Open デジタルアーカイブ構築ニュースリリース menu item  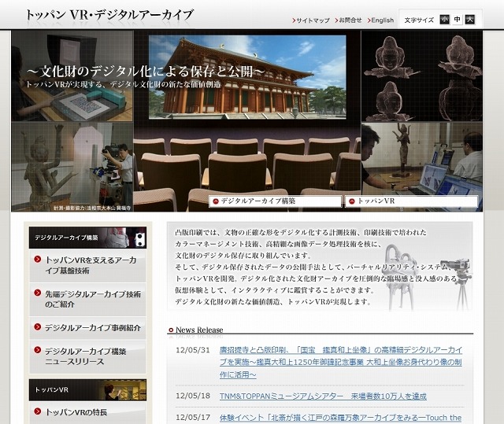[87, 356]
